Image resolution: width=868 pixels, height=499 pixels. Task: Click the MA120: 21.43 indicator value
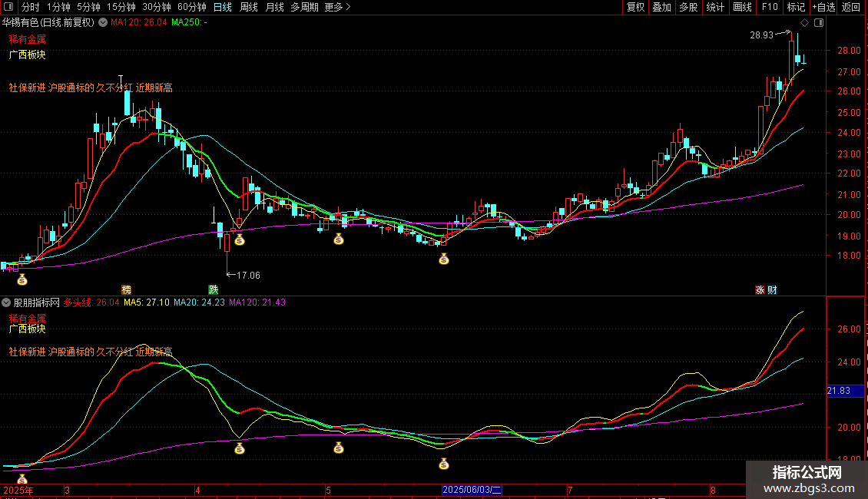pyautogui.click(x=257, y=302)
